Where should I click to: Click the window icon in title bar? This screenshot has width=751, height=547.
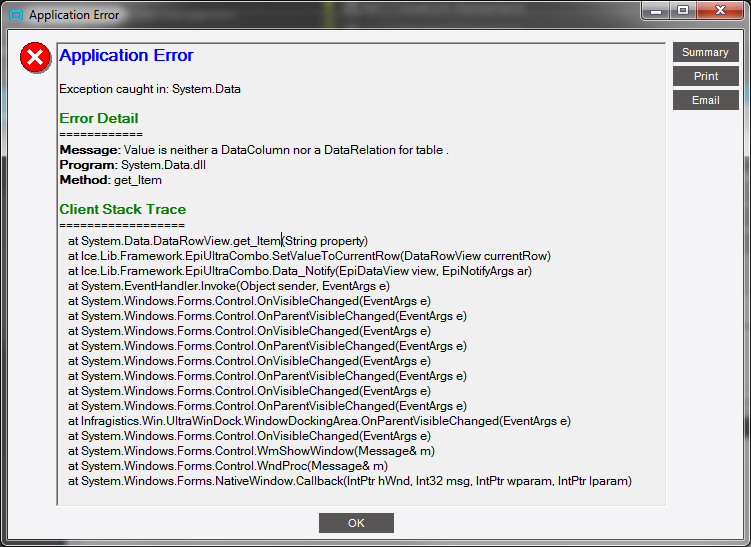pyautogui.click(x=16, y=15)
